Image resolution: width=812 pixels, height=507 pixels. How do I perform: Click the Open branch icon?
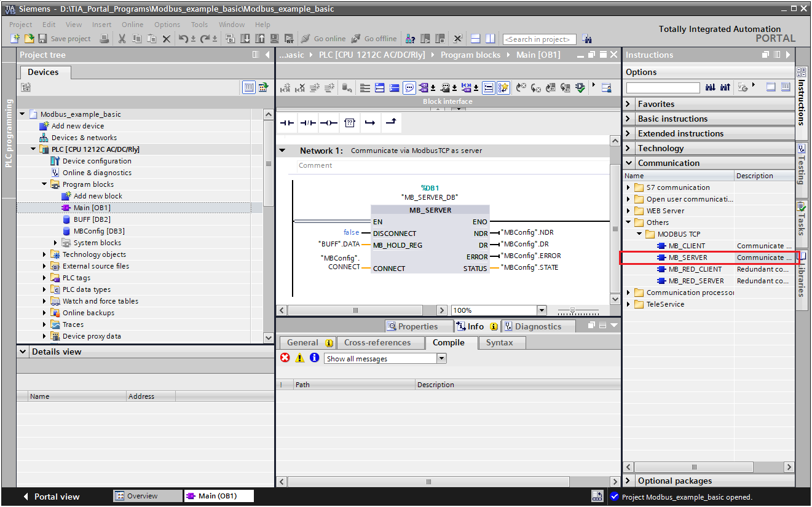[x=369, y=123]
